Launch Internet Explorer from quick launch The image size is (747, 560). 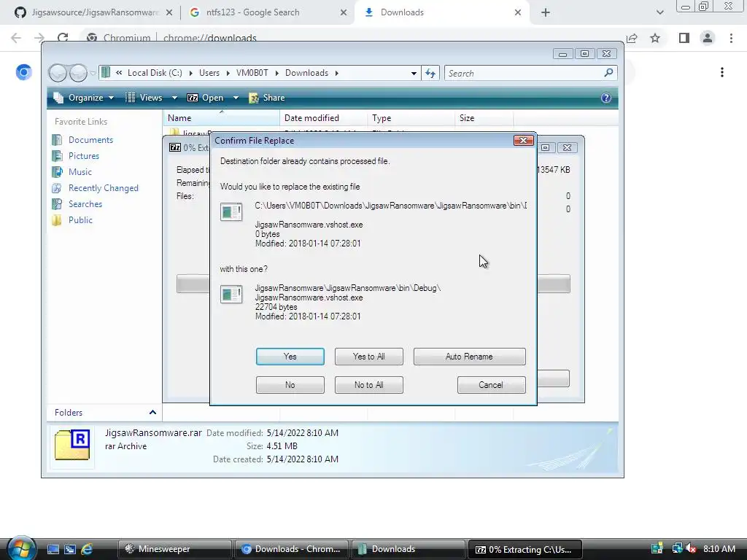pyautogui.click(x=87, y=549)
